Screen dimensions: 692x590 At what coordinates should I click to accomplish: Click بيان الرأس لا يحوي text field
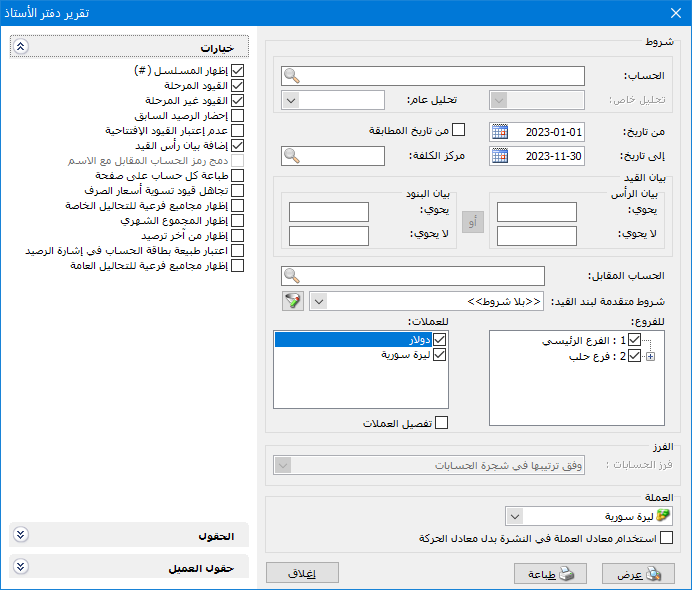pos(537,236)
